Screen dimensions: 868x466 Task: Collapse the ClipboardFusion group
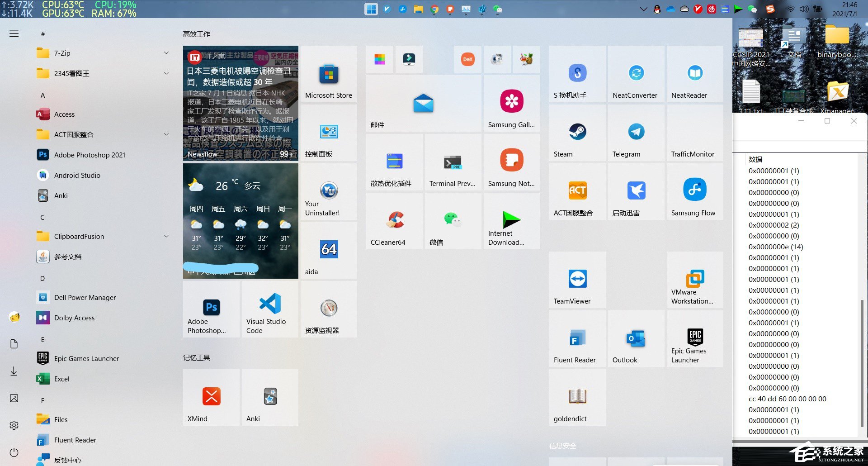pos(166,236)
